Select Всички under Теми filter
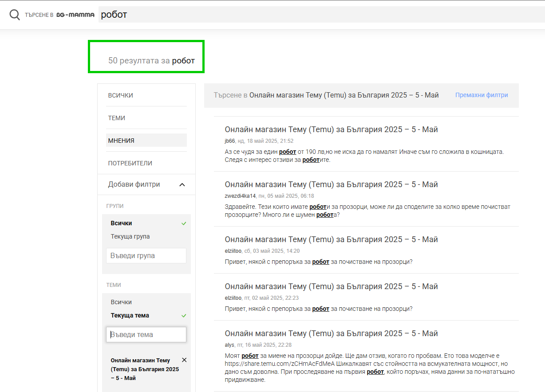 (x=121, y=302)
